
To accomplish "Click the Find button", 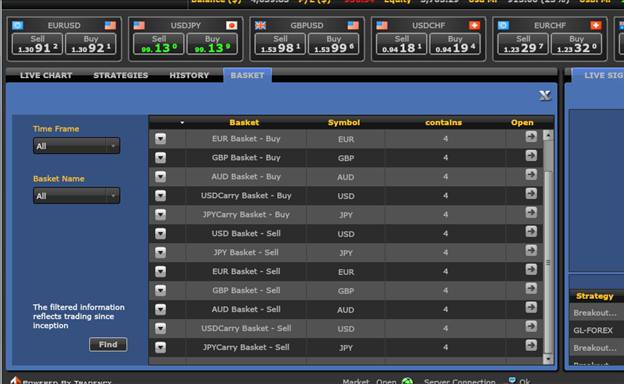I will pyautogui.click(x=108, y=344).
